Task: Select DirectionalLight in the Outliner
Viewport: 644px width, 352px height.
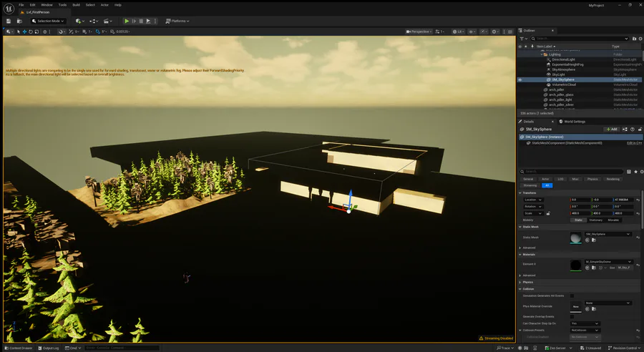Action: click(564, 59)
